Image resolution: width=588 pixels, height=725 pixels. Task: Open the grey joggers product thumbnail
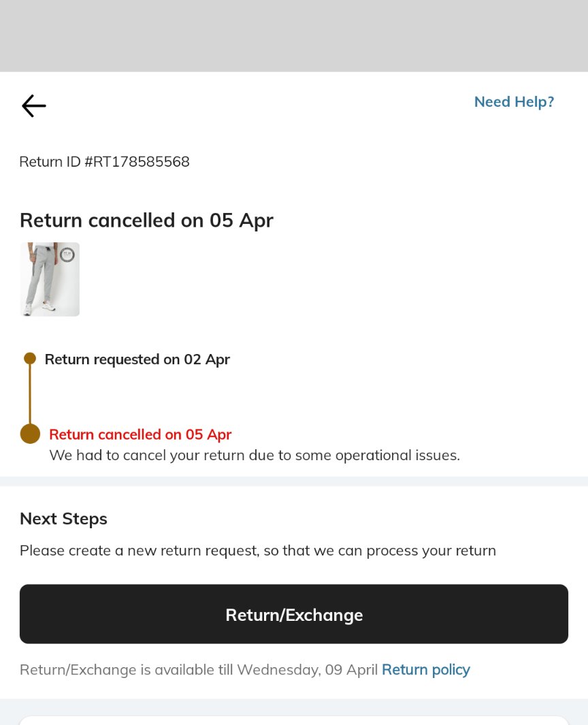(50, 279)
